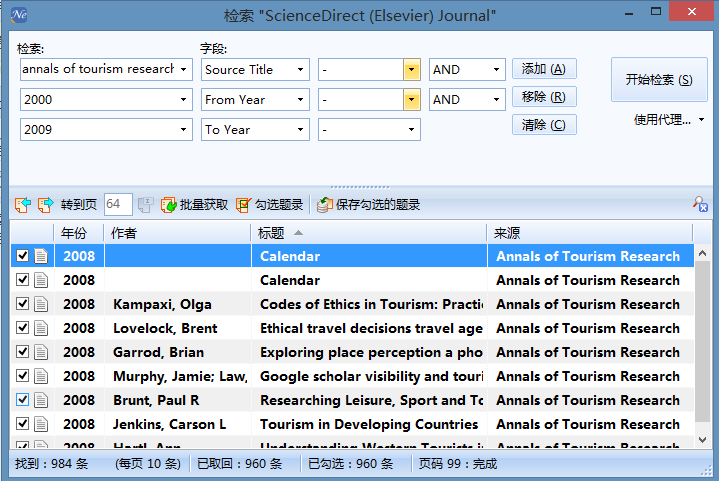Click document icon in second Calendar row
This screenshot has height=481, width=719.
click(41, 280)
